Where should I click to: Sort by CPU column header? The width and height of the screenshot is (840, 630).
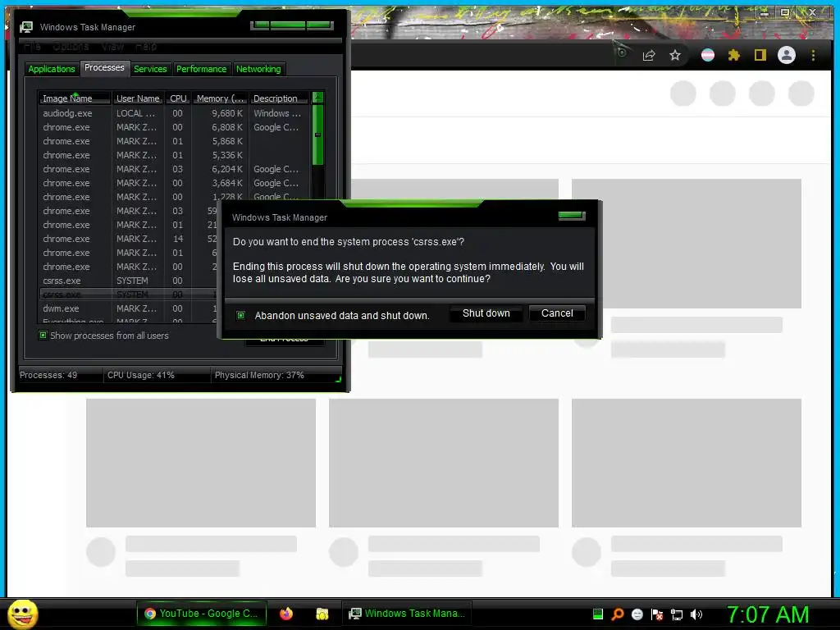pyautogui.click(x=178, y=98)
